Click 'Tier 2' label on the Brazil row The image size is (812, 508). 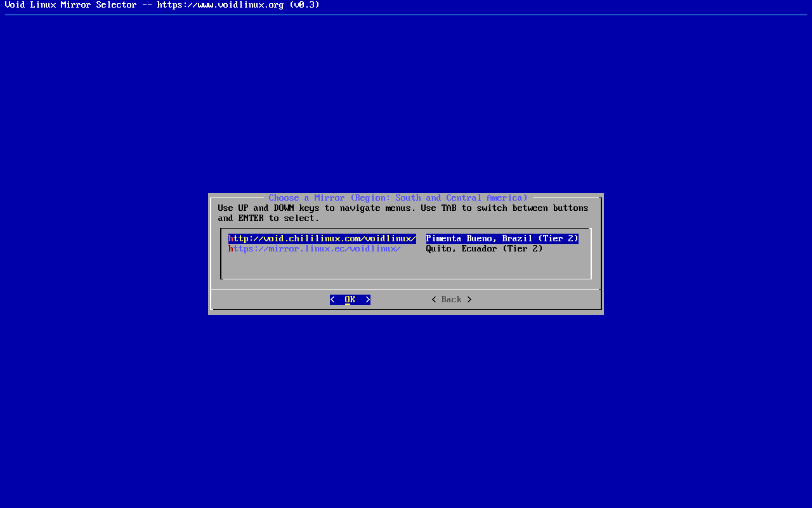[558, 239]
